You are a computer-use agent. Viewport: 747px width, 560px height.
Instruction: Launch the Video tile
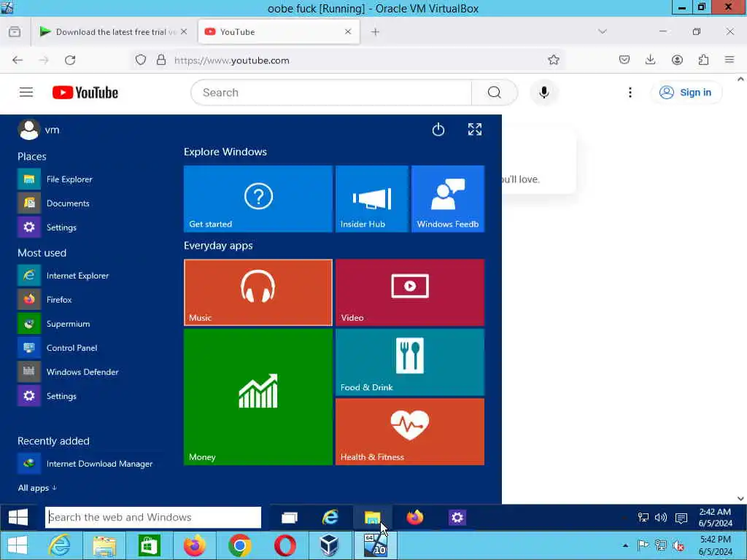point(410,292)
